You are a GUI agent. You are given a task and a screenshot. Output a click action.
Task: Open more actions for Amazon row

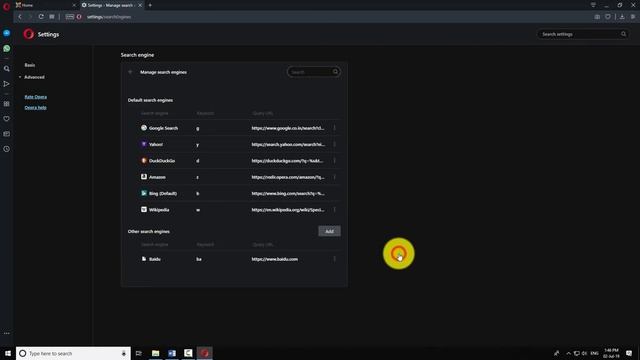(x=334, y=177)
